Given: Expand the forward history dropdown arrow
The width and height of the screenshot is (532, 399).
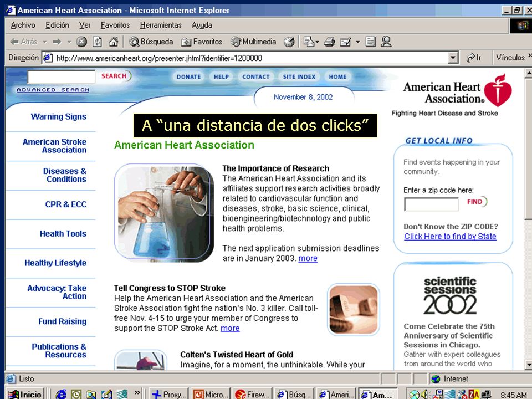Looking at the screenshot, I should pos(69,42).
